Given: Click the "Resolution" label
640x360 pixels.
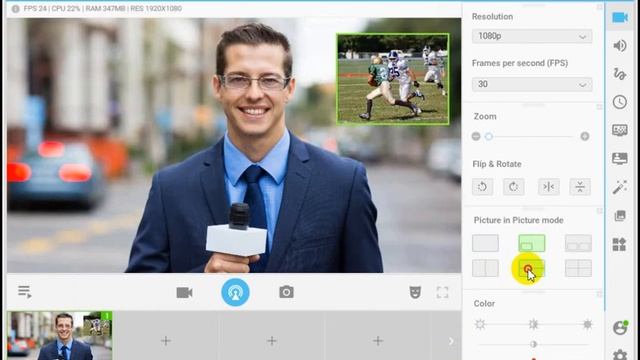Looking at the screenshot, I should (x=492, y=17).
